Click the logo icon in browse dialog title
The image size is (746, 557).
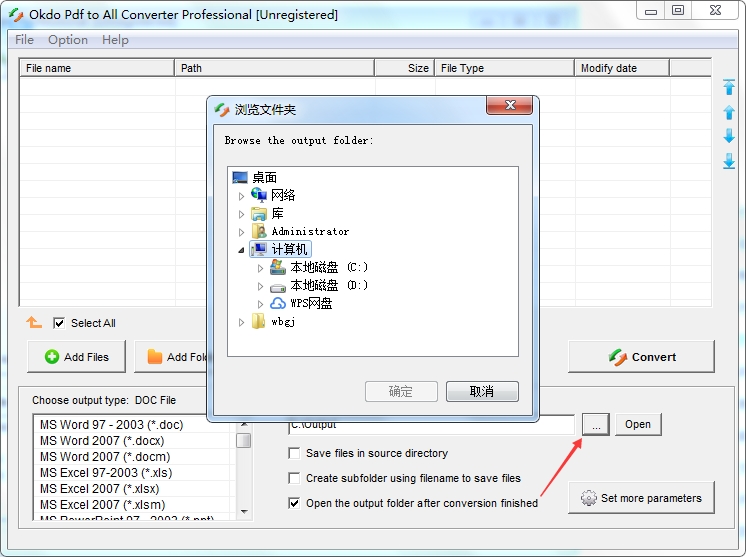point(222,109)
